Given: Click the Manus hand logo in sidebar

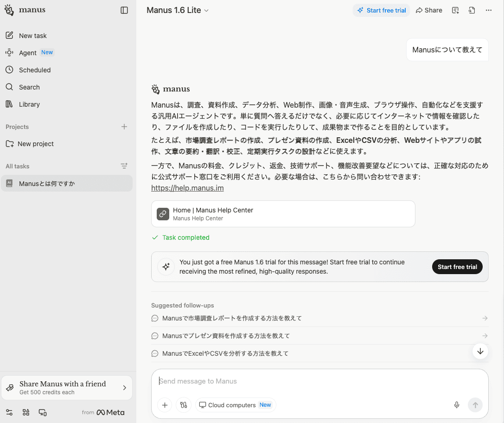Looking at the screenshot, I should [9, 10].
